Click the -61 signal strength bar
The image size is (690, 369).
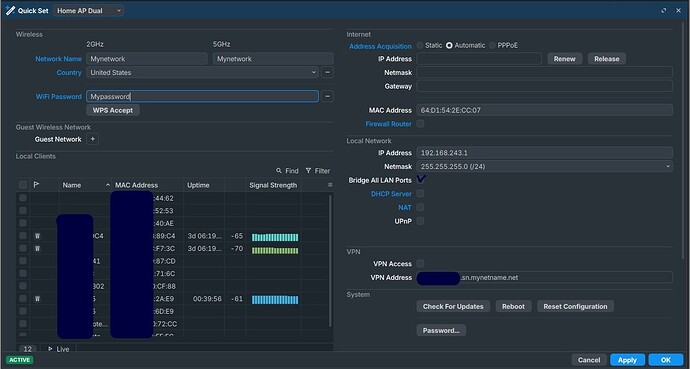coord(275,300)
